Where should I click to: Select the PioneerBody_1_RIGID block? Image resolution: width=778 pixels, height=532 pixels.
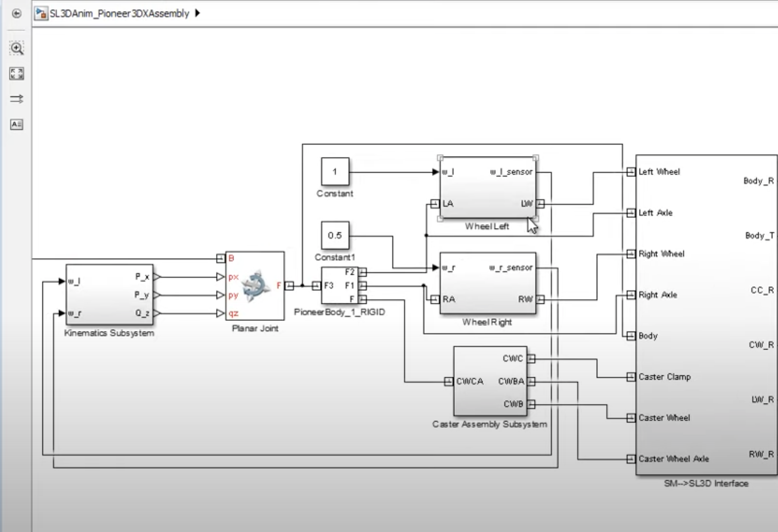click(339, 286)
